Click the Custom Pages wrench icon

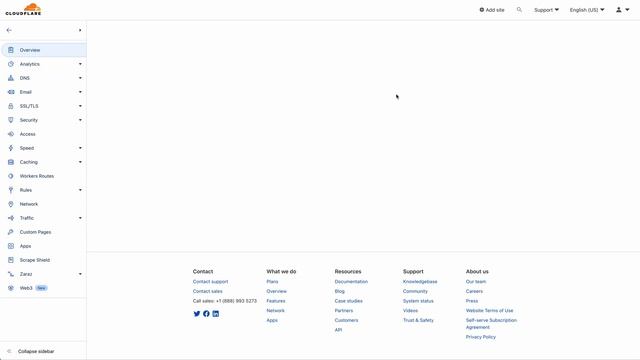[x=11, y=232]
